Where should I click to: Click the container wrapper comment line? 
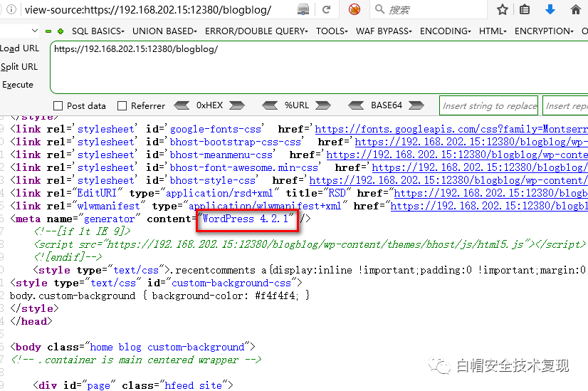(x=136, y=360)
